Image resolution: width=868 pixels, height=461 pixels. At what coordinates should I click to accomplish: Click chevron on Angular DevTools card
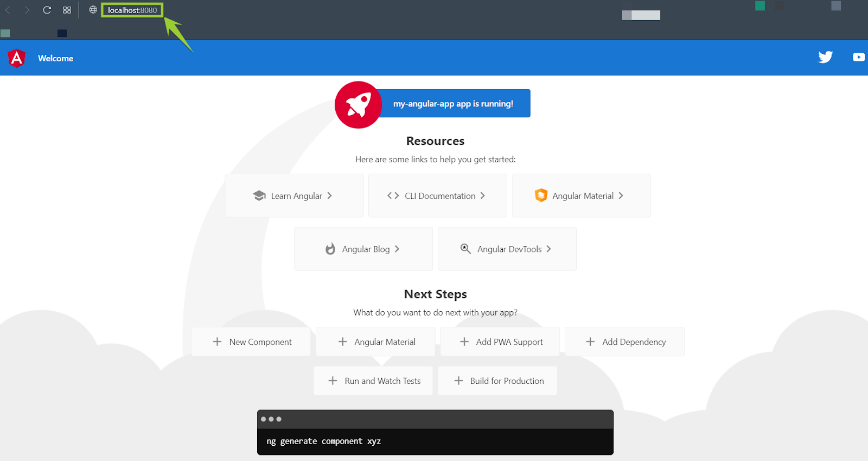[x=548, y=249]
